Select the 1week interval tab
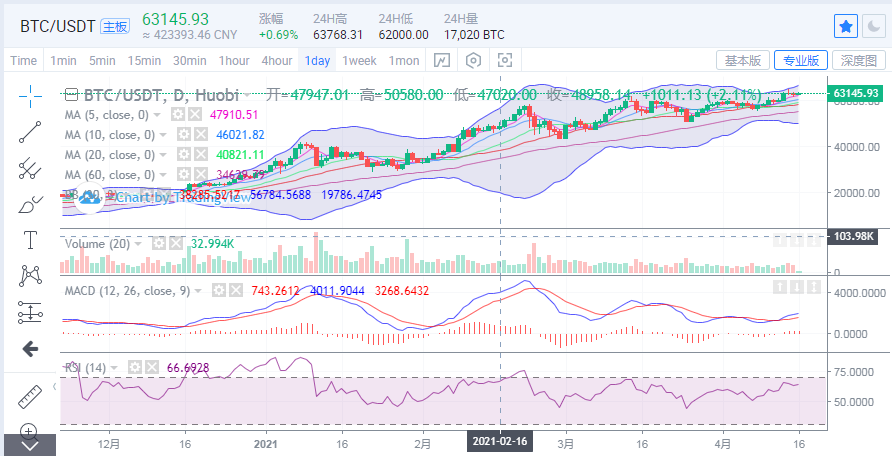Viewport: 892px width, 456px height. click(359, 61)
